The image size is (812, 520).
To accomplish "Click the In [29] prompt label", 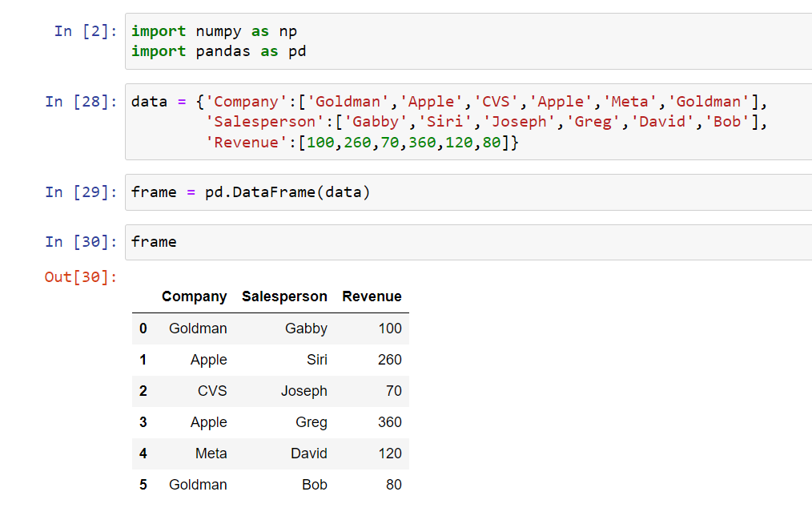I will pyautogui.click(x=82, y=192).
